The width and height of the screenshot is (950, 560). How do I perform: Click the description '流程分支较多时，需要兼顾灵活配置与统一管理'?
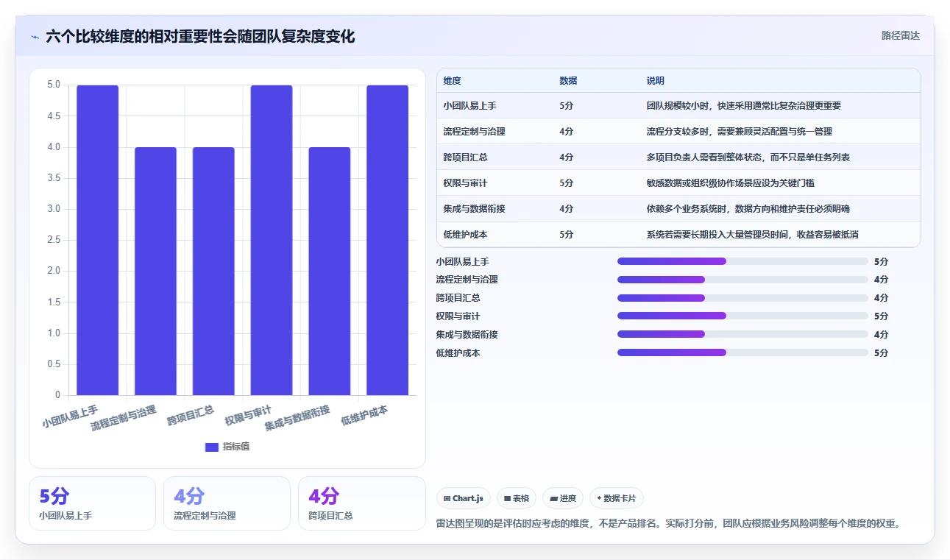[739, 132]
